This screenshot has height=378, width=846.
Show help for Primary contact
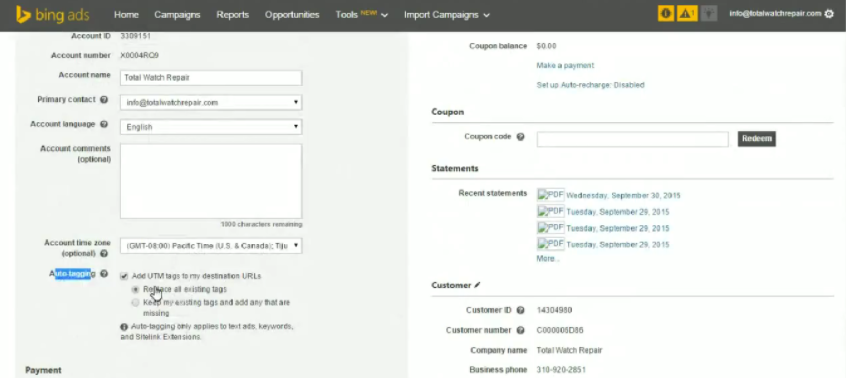[x=104, y=100]
